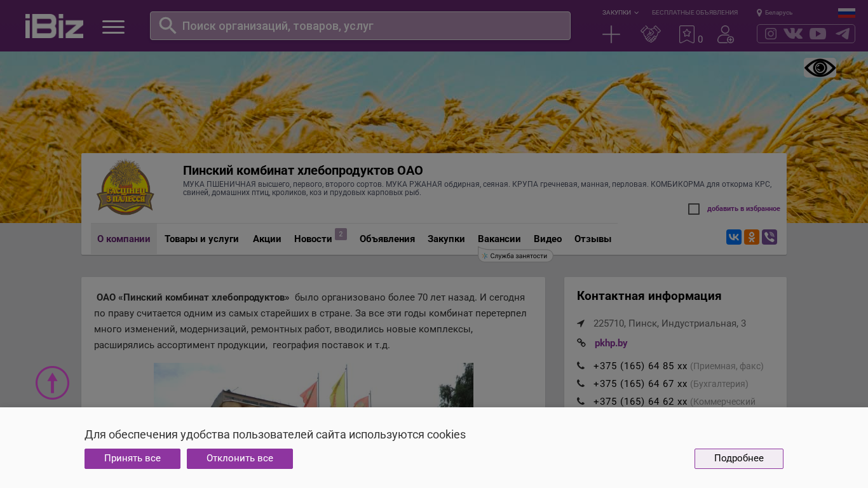Focus the organization search field

tap(360, 26)
